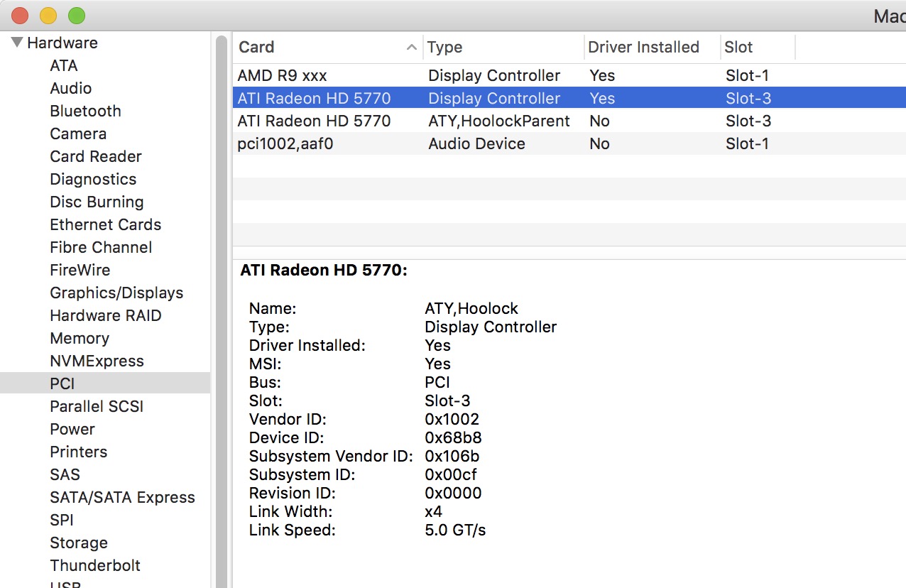This screenshot has width=906, height=588.
Task: Select Audio in the sidebar
Action: click(x=71, y=88)
